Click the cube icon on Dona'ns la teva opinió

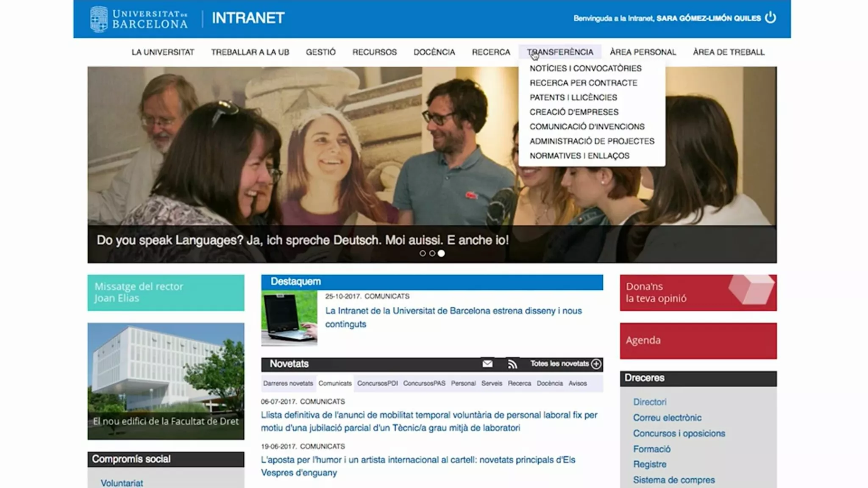pyautogui.click(x=751, y=289)
